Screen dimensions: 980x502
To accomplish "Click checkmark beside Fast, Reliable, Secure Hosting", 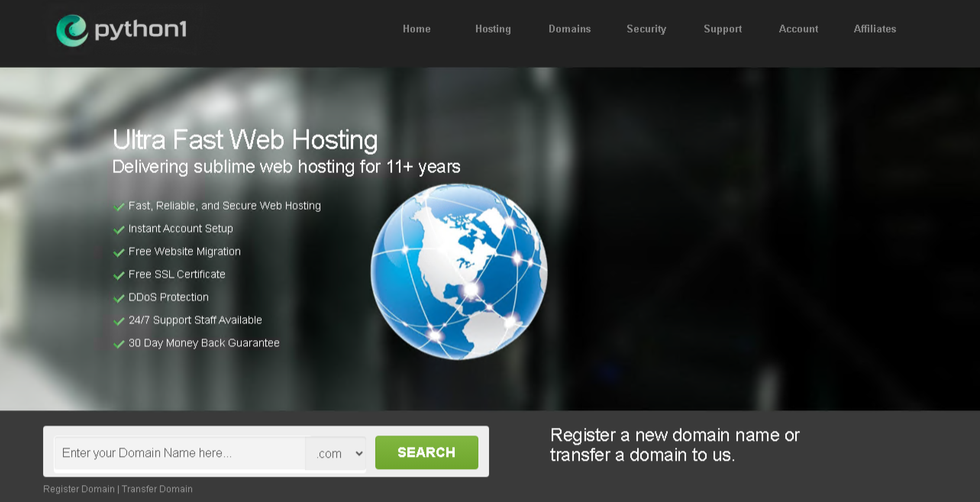I will [x=119, y=207].
